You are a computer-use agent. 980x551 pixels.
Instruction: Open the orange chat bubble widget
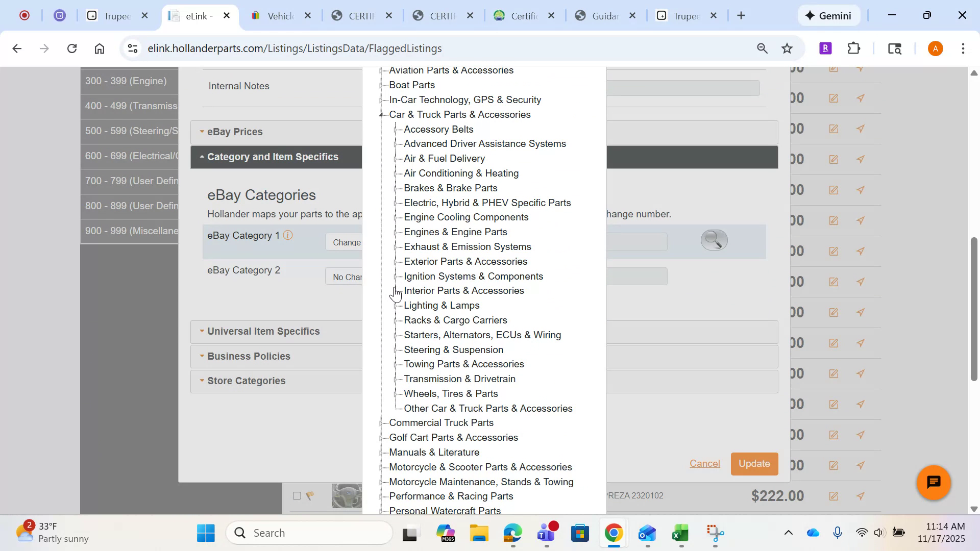[933, 482]
